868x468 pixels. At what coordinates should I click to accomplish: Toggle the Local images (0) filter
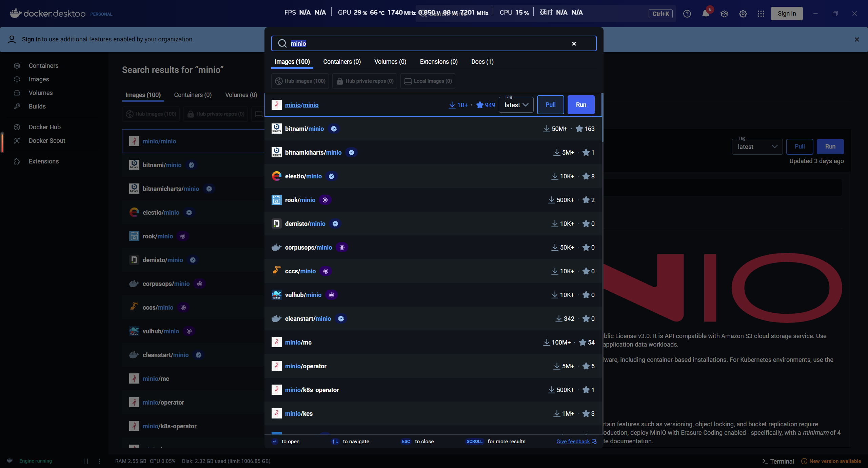pos(428,81)
